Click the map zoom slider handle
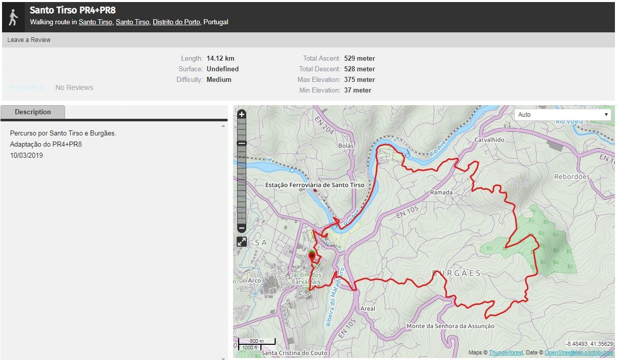Screen dimensions: 621x364 coord(242,144)
